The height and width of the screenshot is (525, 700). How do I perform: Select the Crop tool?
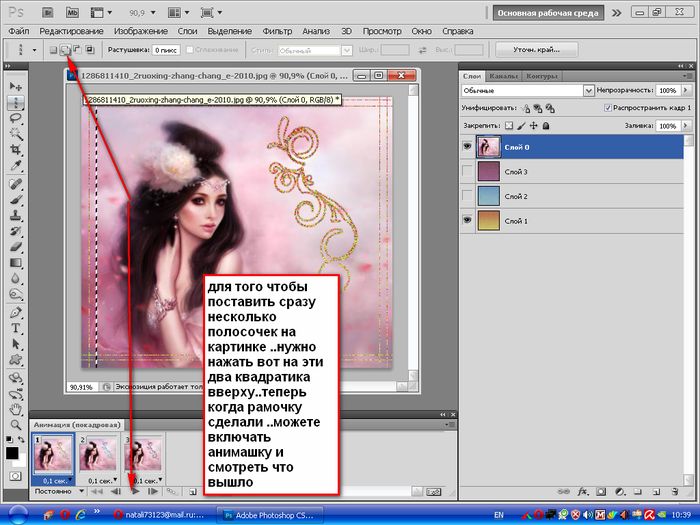pyautogui.click(x=16, y=149)
